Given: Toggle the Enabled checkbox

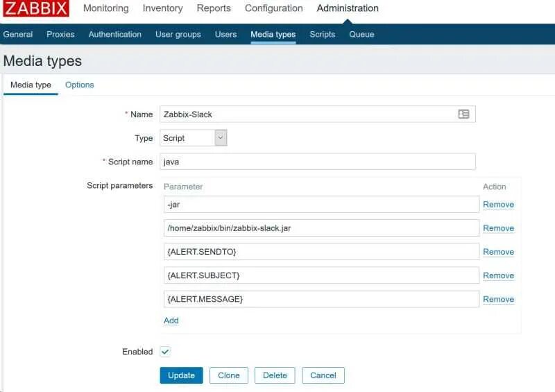Looking at the screenshot, I should tap(165, 352).
